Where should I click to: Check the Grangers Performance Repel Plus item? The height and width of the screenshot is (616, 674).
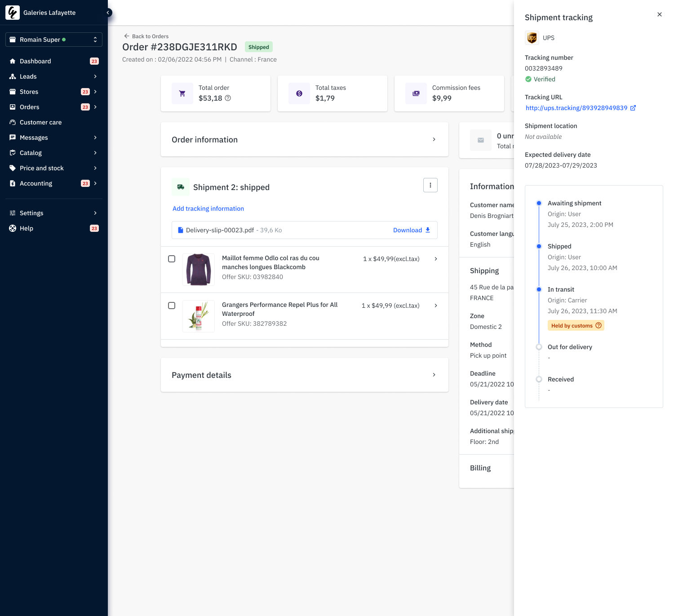coord(172,306)
